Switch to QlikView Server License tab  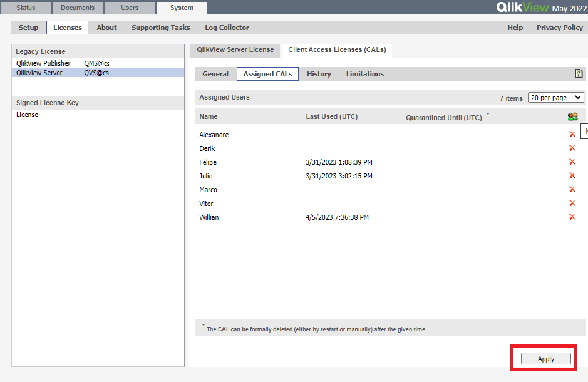[235, 50]
